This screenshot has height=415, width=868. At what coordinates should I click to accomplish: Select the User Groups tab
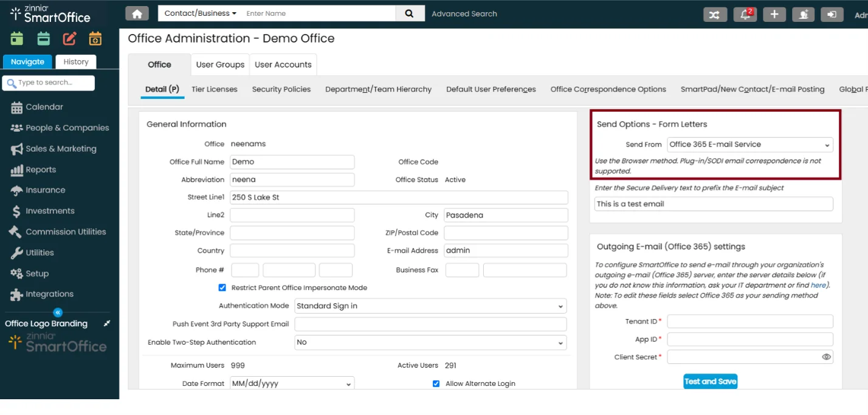click(x=220, y=64)
